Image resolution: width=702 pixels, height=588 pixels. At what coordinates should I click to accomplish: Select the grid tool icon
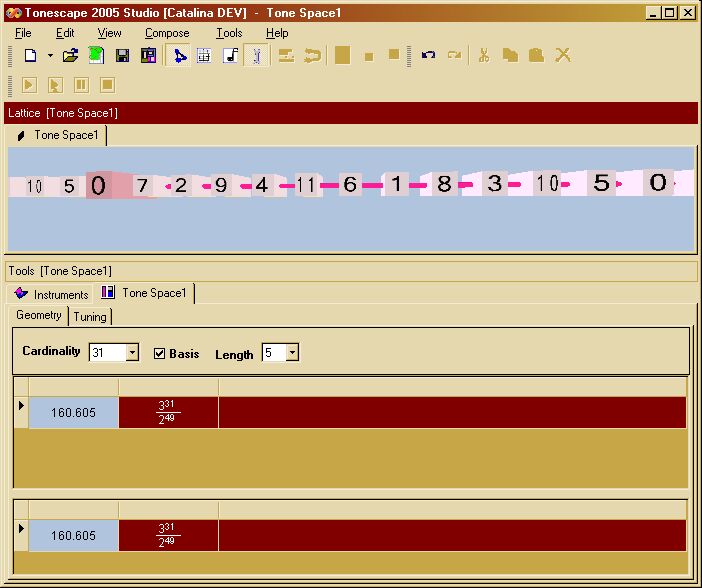[204, 56]
